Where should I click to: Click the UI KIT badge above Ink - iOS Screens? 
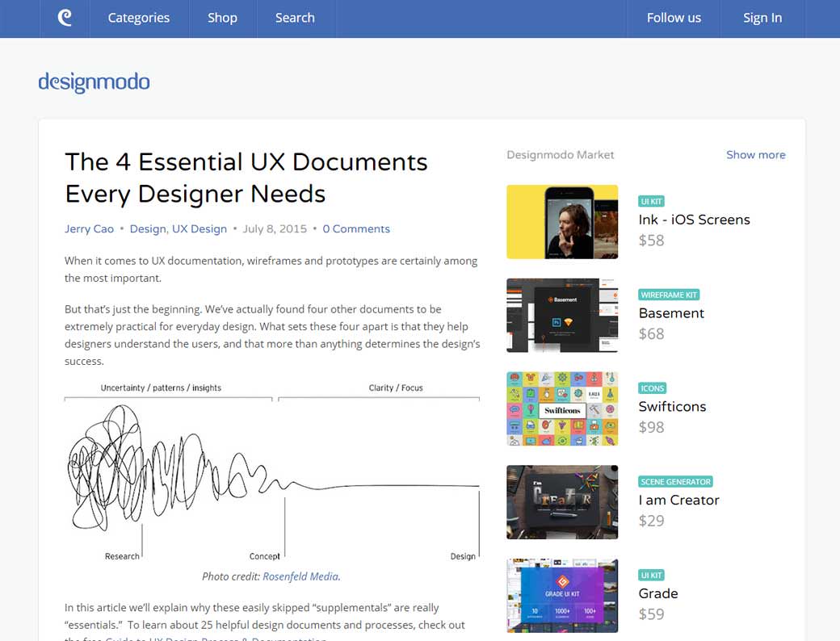coord(651,201)
